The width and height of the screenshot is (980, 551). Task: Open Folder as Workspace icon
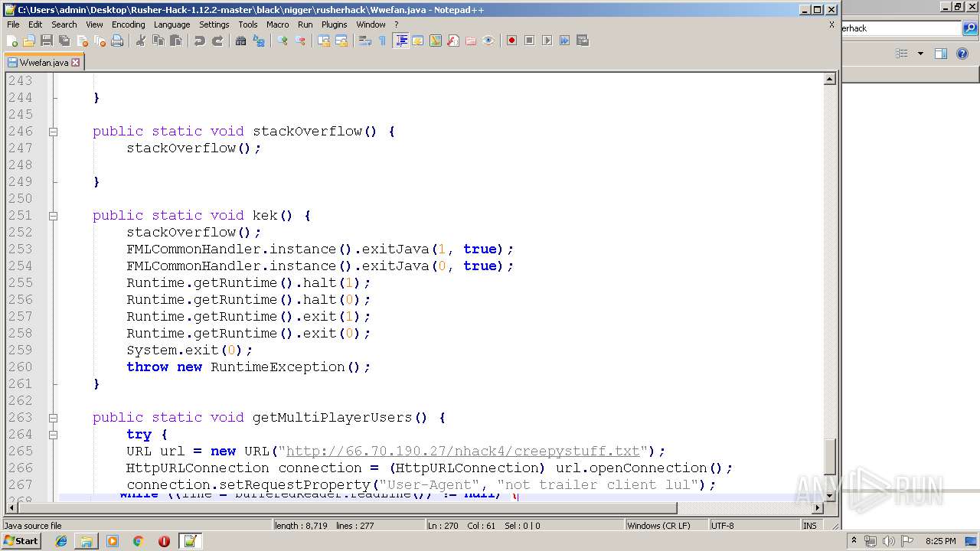click(x=471, y=41)
